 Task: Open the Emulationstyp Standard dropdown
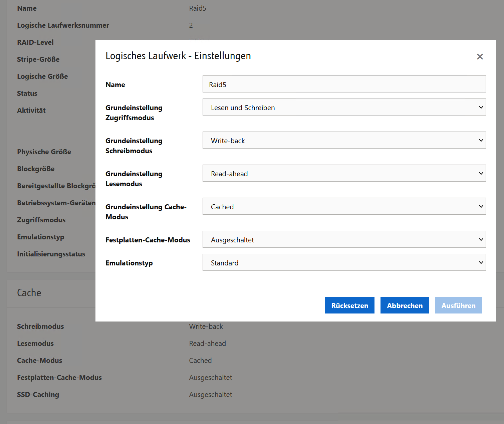pyautogui.click(x=344, y=262)
